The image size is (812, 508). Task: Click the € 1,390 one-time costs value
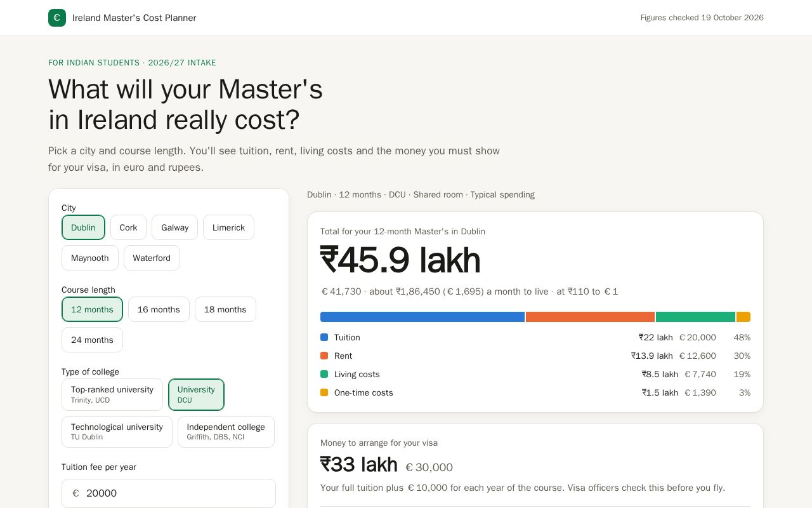click(x=700, y=392)
